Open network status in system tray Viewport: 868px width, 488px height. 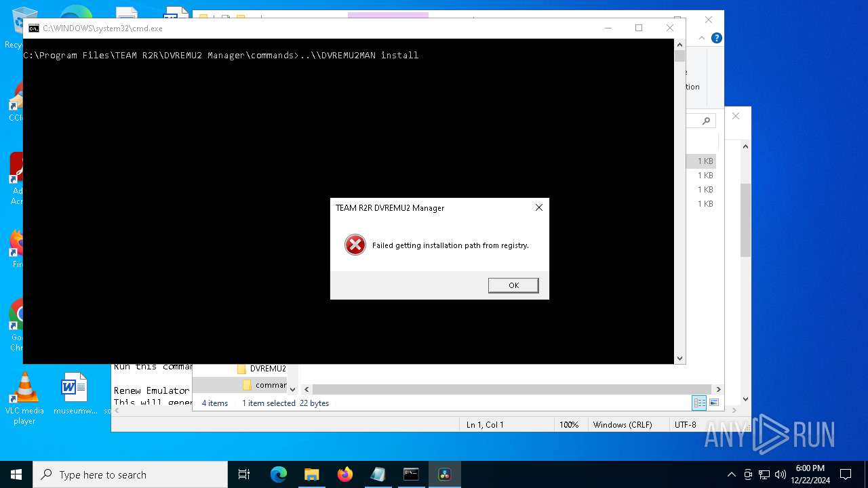click(x=764, y=474)
